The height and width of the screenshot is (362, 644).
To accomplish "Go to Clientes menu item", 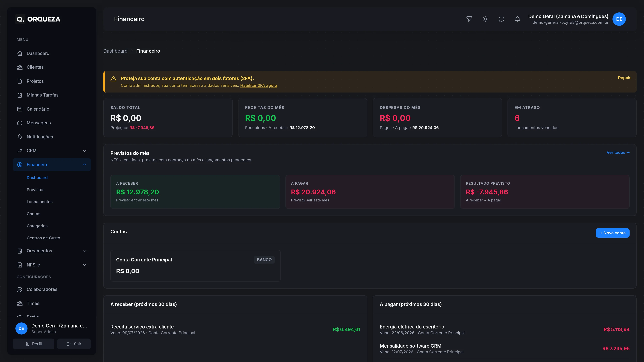I will point(52,67).
